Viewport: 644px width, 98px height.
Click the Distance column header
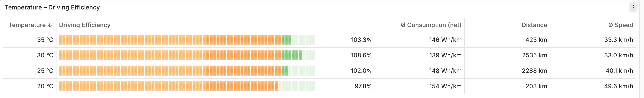point(534,25)
